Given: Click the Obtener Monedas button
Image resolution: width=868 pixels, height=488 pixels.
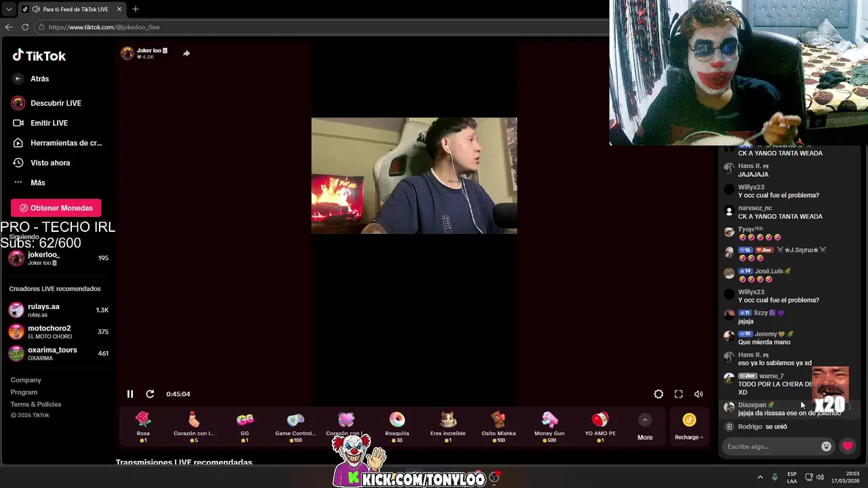Looking at the screenshot, I should 56,208.
